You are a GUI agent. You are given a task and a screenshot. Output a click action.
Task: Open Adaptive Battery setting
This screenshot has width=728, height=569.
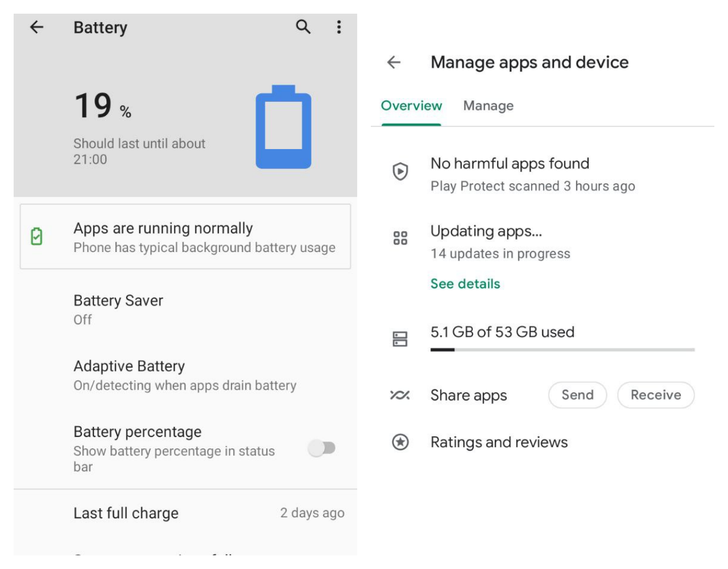185,375
